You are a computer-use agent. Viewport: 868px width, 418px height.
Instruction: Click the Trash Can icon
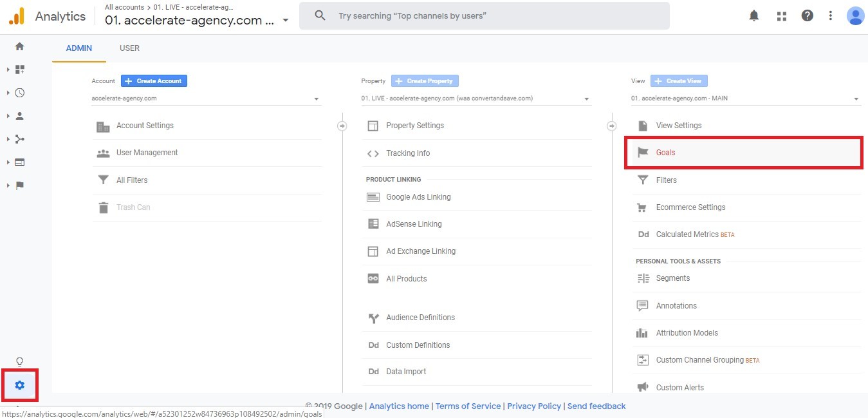[103, 207]
